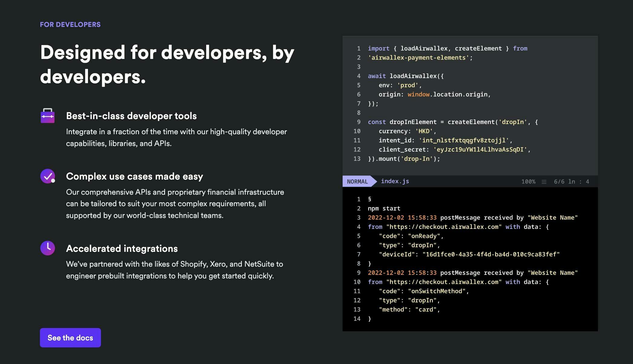Click the npm start terminal line
The image size is (633, 364).
coord(384,208)
